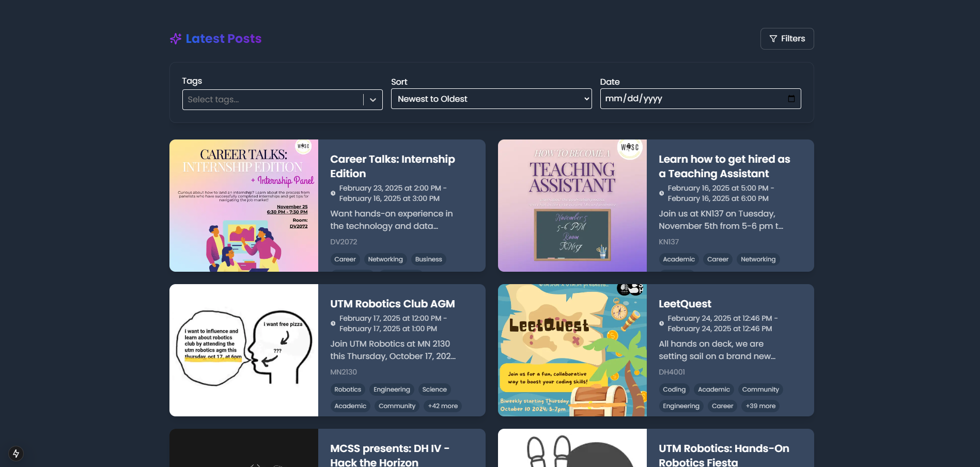Image resolution: width=980 pixels, height=467 pixels.
Task: Select the Academic tag on Robotics AGM card
Action: [350, 406]
